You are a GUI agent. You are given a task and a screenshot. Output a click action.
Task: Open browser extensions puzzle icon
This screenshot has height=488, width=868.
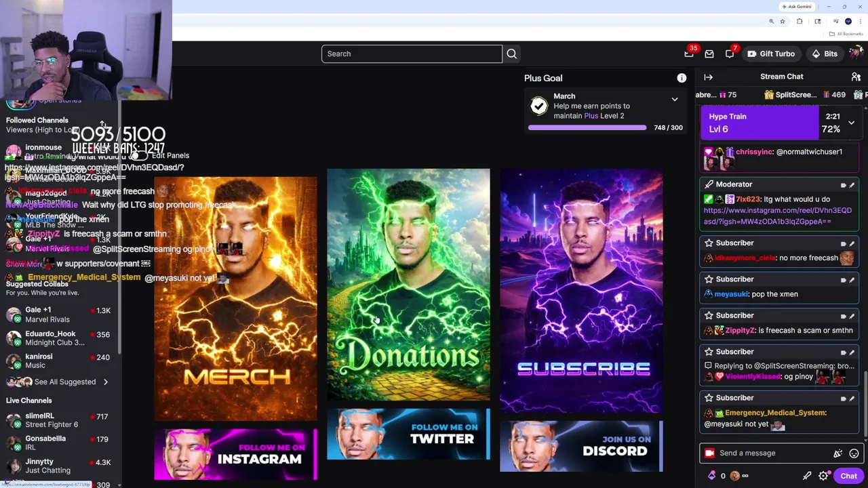[800, 22]
